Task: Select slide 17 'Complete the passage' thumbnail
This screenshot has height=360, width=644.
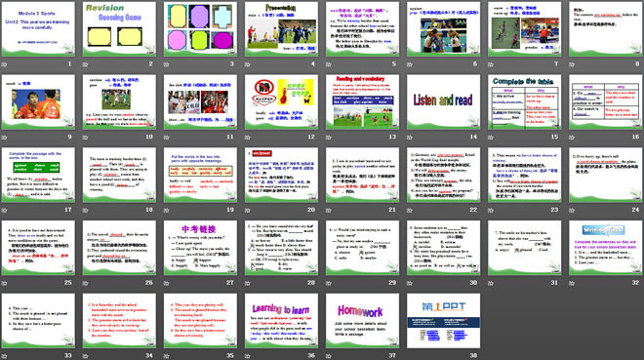Action: pos(38,175)
